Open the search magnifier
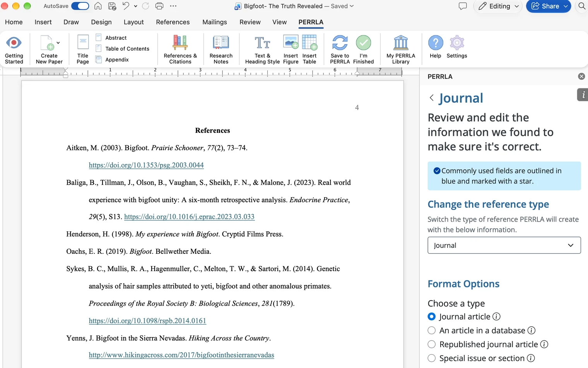The image size is (588, 368). [x=582, y=6]
